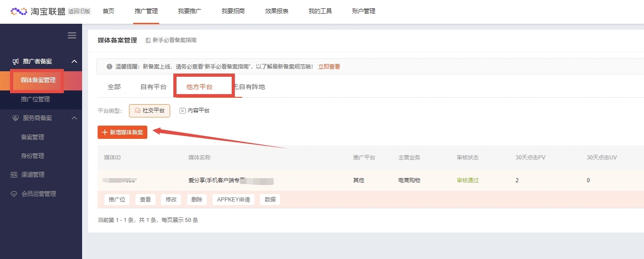The image size is (644, 259).
Task: Switch to the 无自有阵地 tab
Action: click(x=249, y=87)
